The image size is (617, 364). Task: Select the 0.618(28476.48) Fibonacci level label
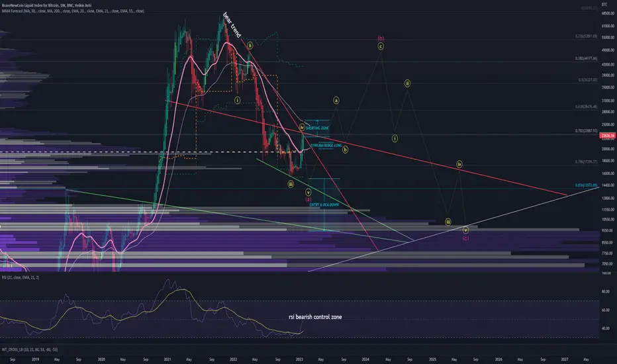click(587, 107)
